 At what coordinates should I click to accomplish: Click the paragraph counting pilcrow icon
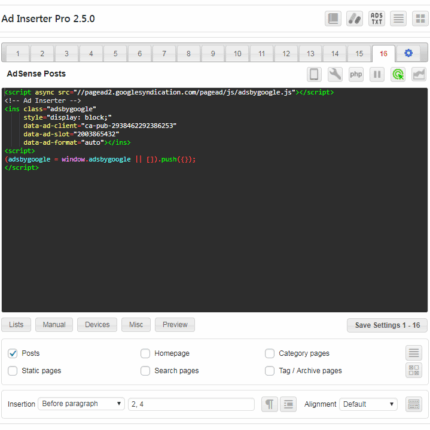269,404
